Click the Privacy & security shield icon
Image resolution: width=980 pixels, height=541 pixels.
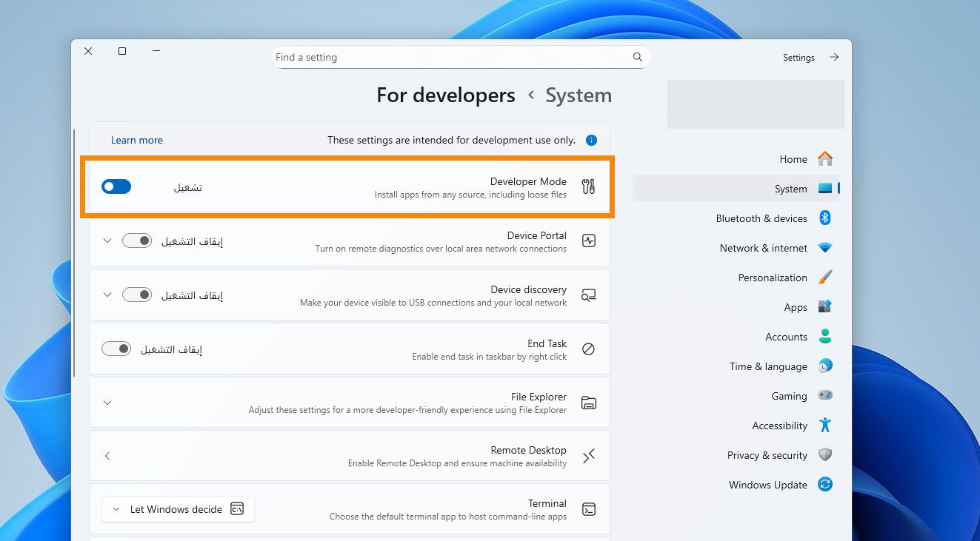[825, 455]
